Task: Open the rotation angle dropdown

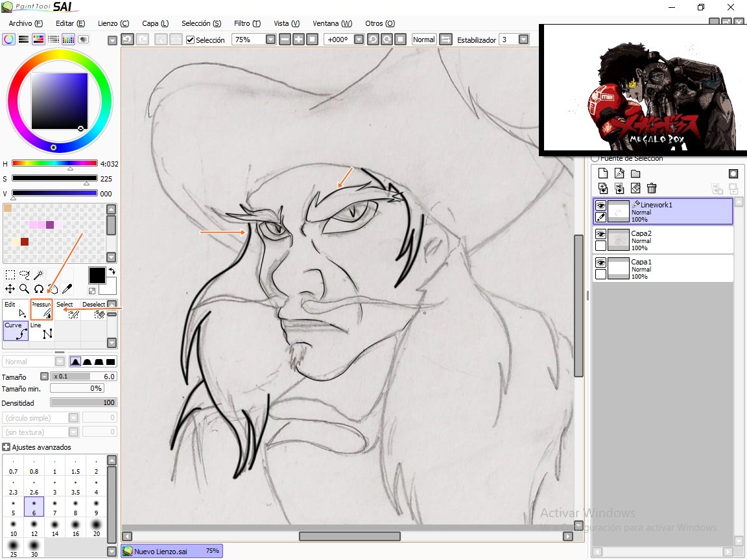Action: click(x=359, y=40)
